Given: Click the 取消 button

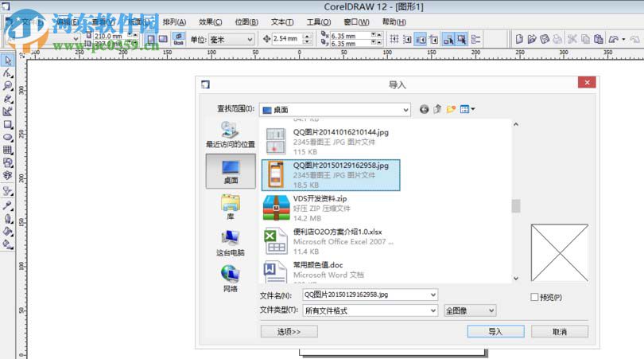Looking at the screenshot, I should [560, 331].
